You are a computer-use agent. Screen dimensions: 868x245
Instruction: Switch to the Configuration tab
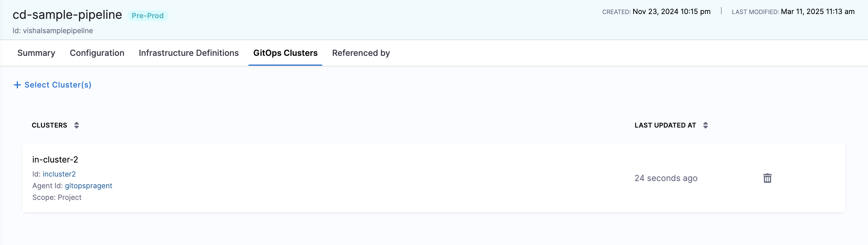click(97, 53)
